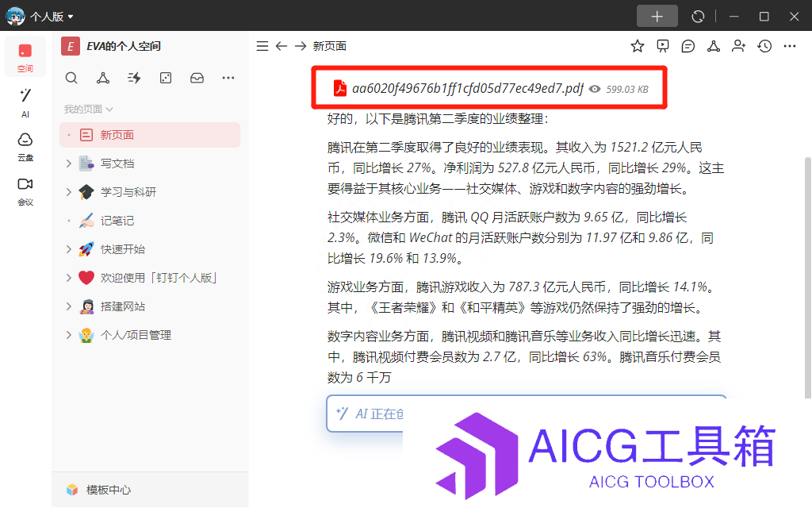This screenshot has width=812, height=508.
Task: Open the attached PDF file link
Action: [x=468, y=89]
